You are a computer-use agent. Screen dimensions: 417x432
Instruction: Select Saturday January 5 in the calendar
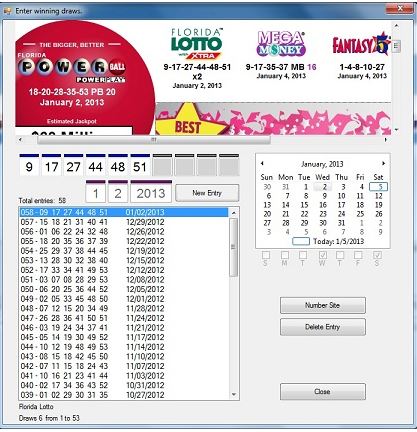point(378,187)
